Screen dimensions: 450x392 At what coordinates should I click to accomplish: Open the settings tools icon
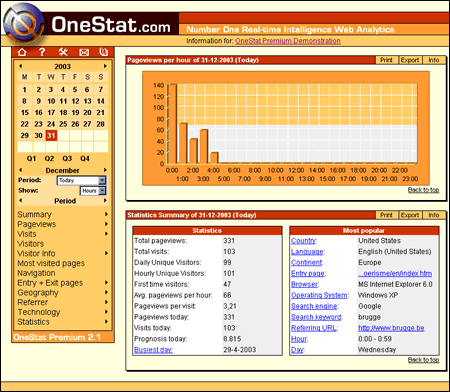63,52
